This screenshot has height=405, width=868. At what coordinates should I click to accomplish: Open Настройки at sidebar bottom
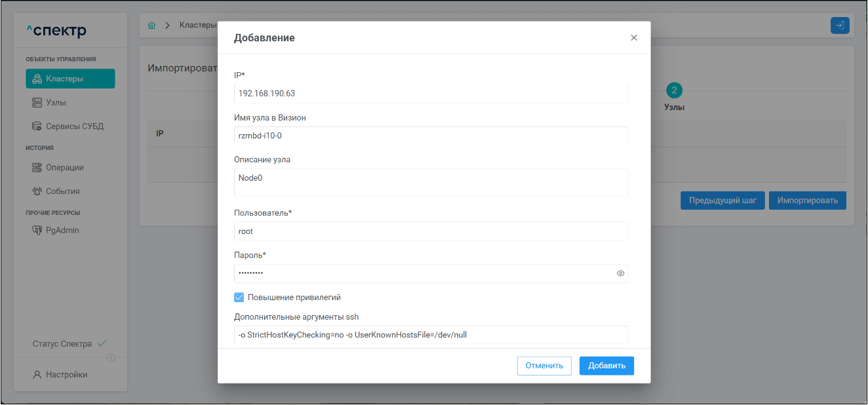(66, 375)
